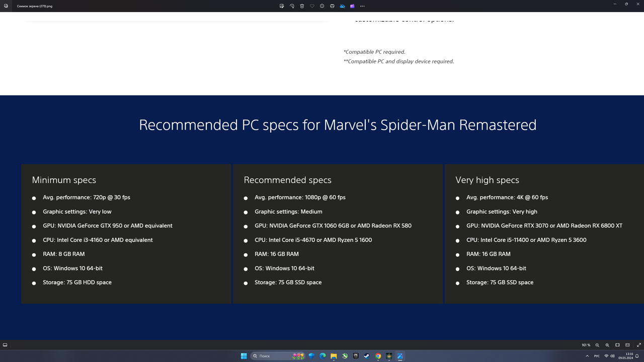The image size is (644, 362).
Task: Click the Photos app icon in the taskbar
Action: click(400, 356)
